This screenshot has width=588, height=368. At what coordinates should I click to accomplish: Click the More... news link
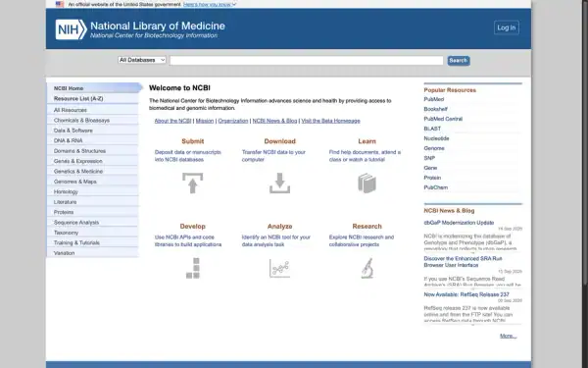click(508, 336)
